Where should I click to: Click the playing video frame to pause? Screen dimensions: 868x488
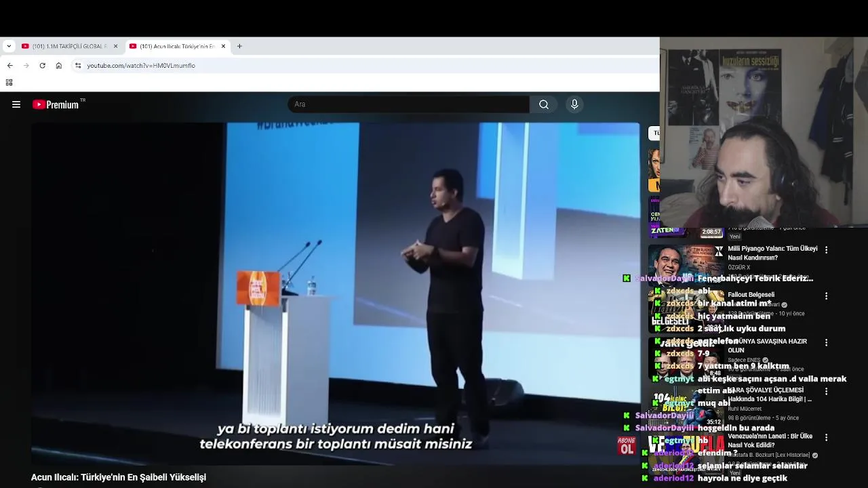[x=335, y=293]
